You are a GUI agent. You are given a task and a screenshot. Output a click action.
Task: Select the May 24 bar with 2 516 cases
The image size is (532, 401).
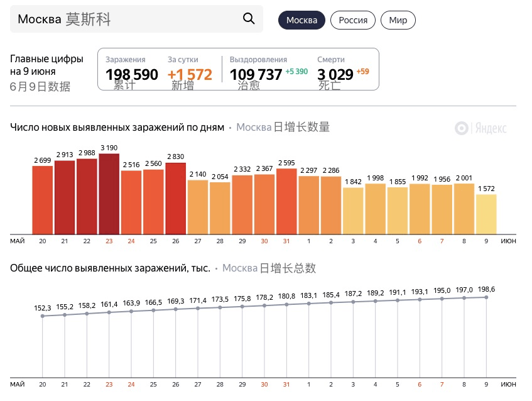click(x=131, y=202)
